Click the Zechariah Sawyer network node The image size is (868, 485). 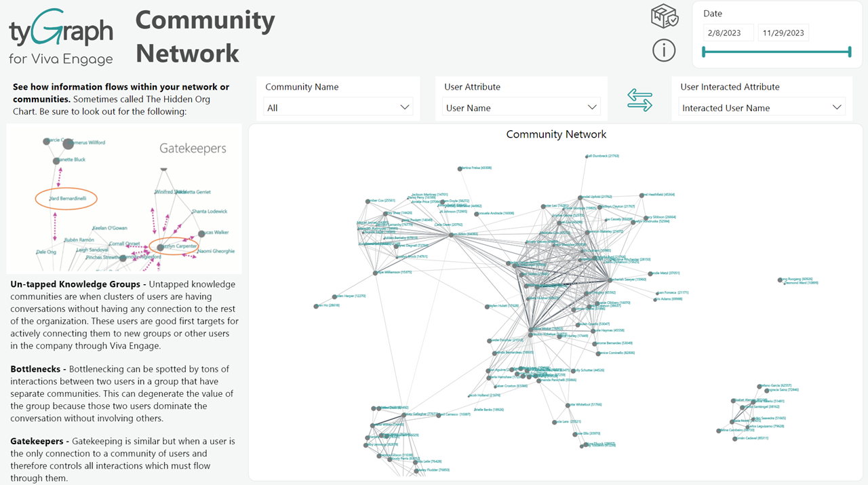click(609, 279)
